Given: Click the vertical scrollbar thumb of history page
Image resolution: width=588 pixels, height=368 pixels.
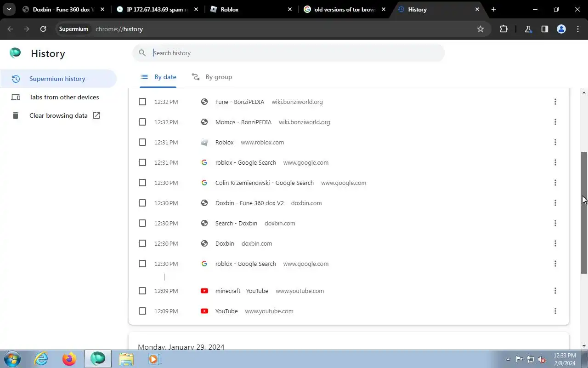Looking at the screenshot, I should click(x=584, y=213).
